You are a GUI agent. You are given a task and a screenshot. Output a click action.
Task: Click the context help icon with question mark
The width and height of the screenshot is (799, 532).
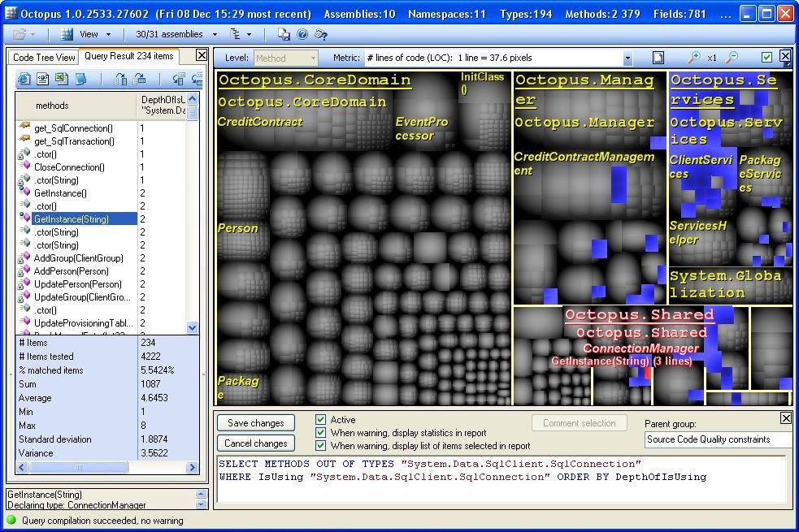[x=320, y=34]
